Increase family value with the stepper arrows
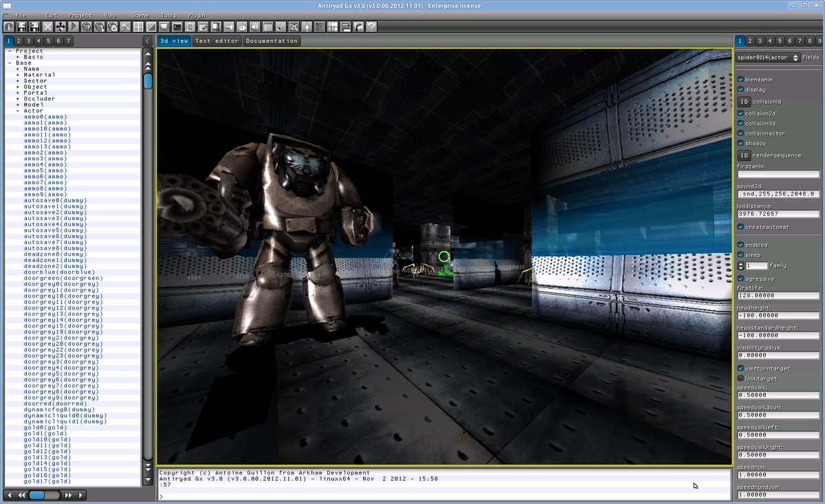The image size is (825, 504). click(x=740, y=265)
